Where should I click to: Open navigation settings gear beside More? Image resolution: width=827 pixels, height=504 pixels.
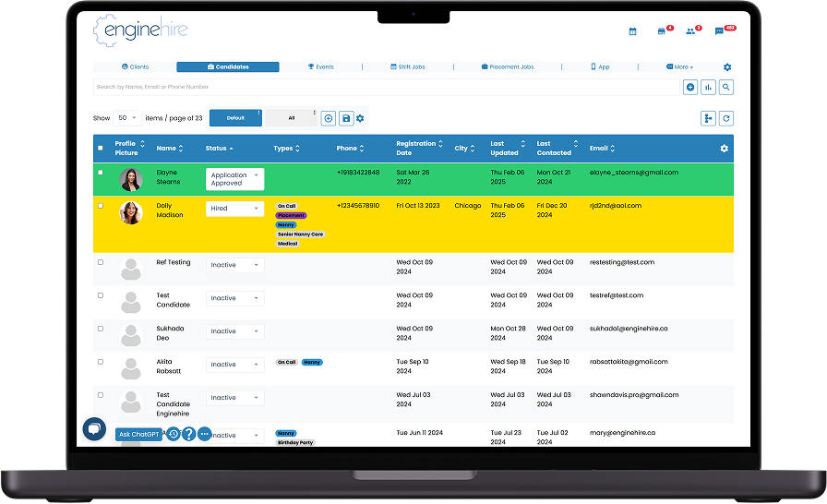point(727,67)
